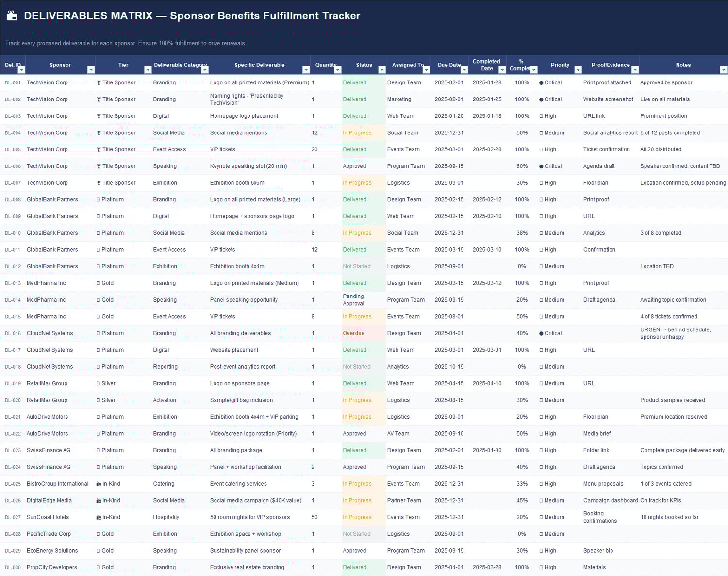Select the 'Social analytics report' proof cell
This screenshot has height=576, width=728.
(611, 133)
